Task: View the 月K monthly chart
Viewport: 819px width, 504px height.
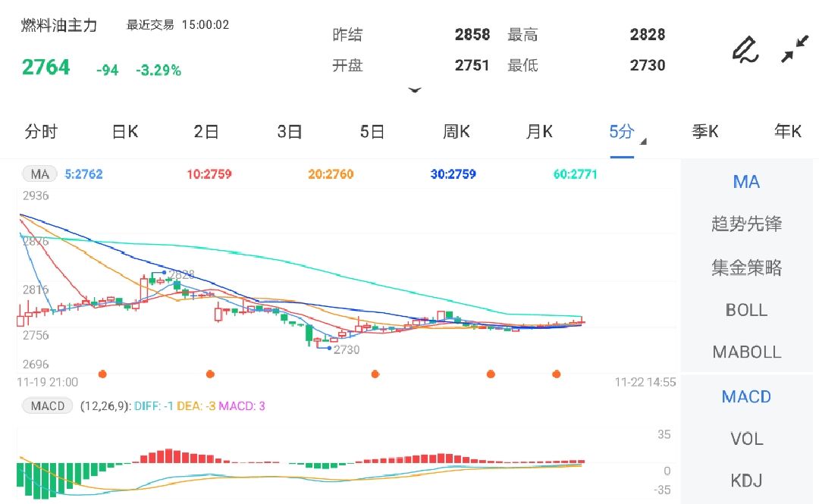Action: [x=538, y=131]
